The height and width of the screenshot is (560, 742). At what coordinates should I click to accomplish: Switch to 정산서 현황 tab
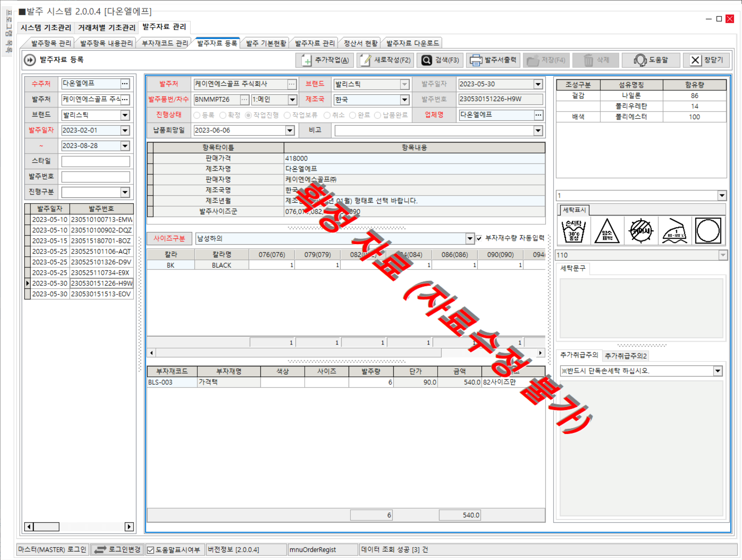click(361, 43)
